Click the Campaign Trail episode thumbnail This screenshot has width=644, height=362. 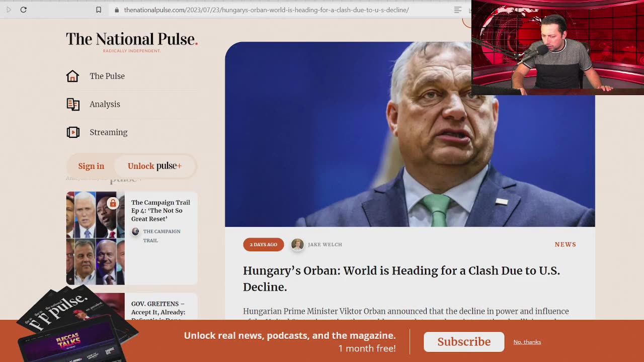pos(96,238)
